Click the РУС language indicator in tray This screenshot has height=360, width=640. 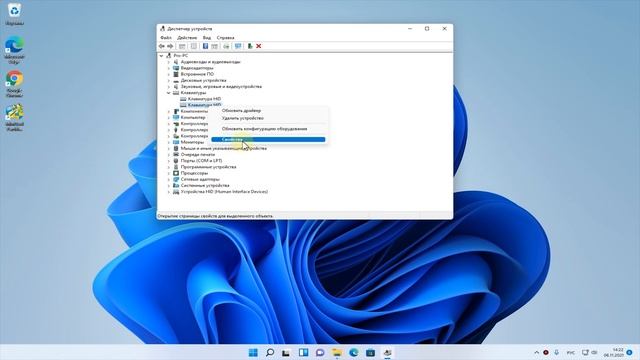571,353
